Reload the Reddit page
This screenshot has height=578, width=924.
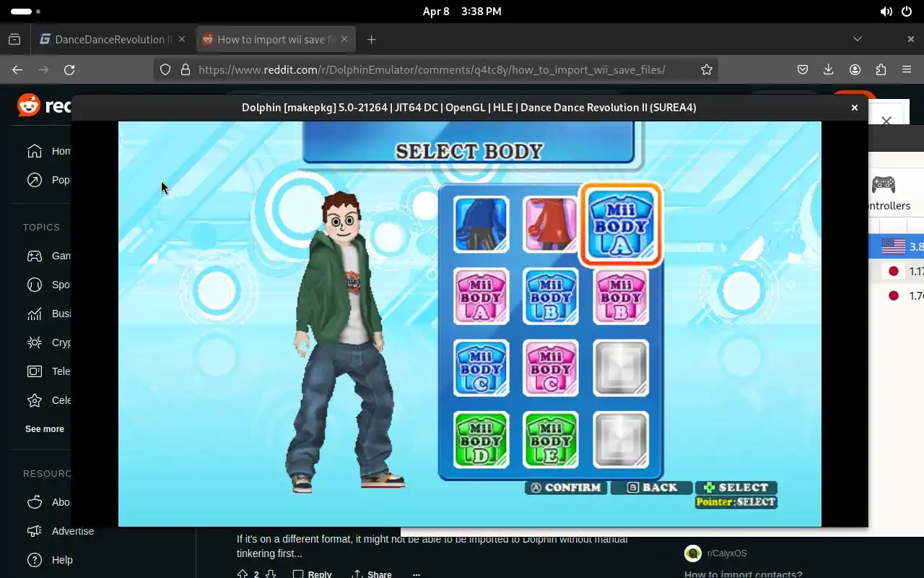pyautogui.click(x=69, y=69)
